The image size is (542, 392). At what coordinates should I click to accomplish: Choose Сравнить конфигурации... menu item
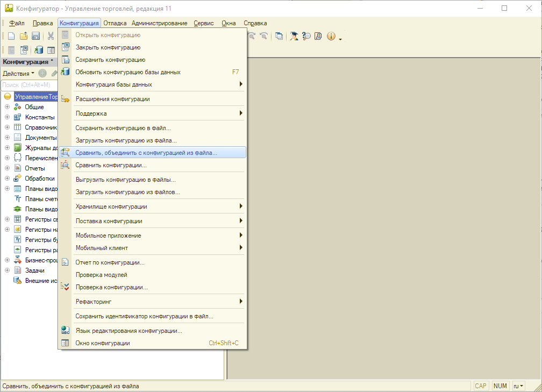111,165
